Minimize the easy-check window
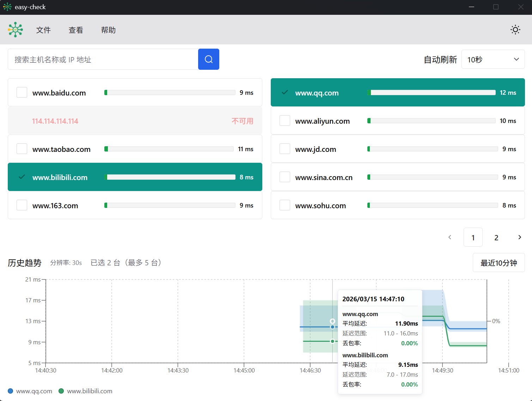Screen dimensions: 532x401 471,7
